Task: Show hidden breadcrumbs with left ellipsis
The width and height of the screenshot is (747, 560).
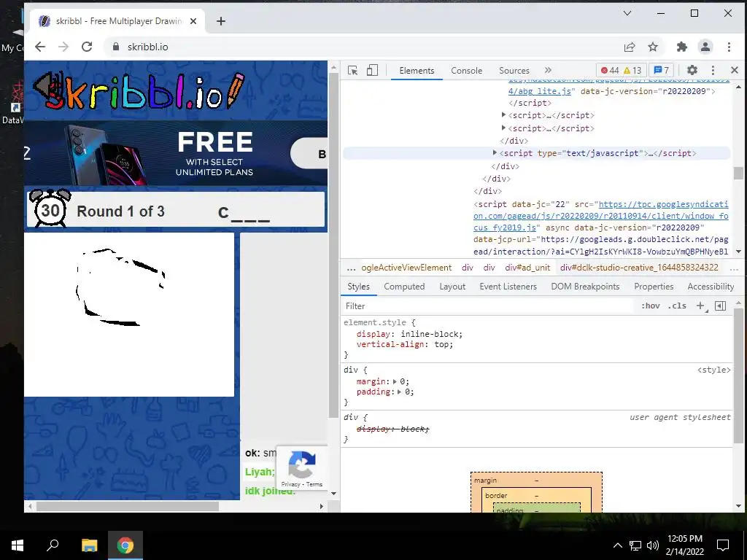Action: 351,268
